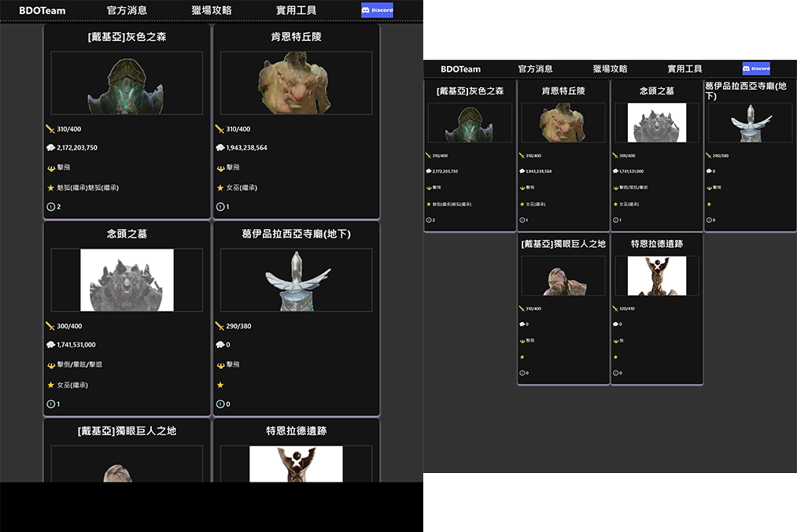Select 官方消息 in the right header
The height and width of the screenshot is (532, 797).
535,68
